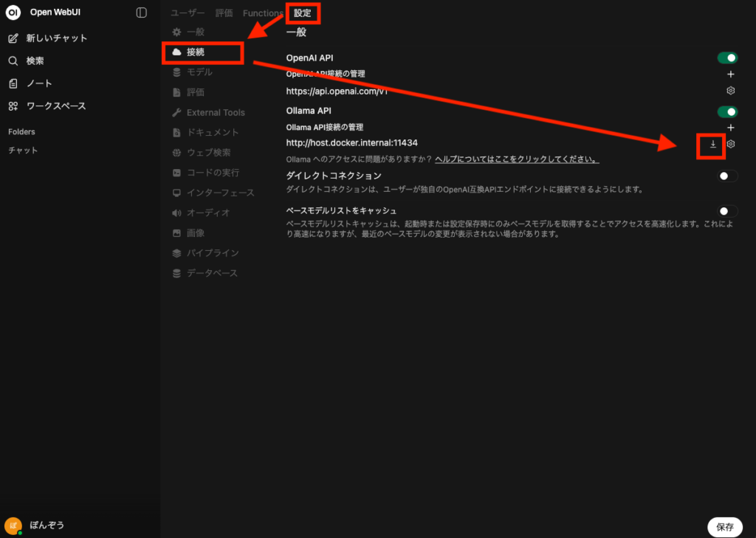Add a new Ollama API connection
The image size is (756, 538).
coord(731,128)
